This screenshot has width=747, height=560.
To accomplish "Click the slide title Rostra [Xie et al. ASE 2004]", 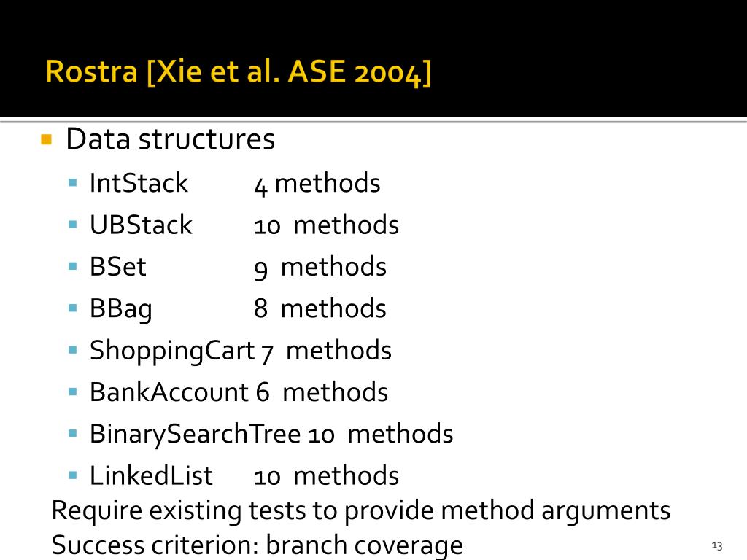I will [239, 72].
